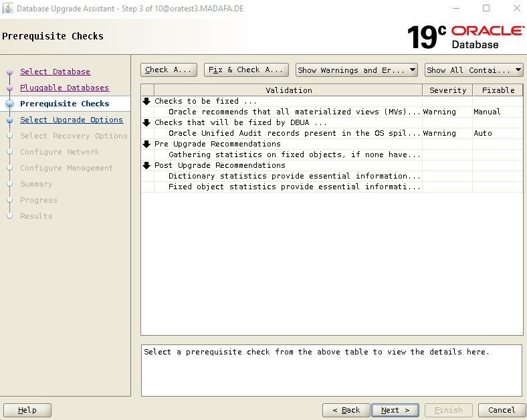
Task: Click the Progress step
Action: point(39,200)
